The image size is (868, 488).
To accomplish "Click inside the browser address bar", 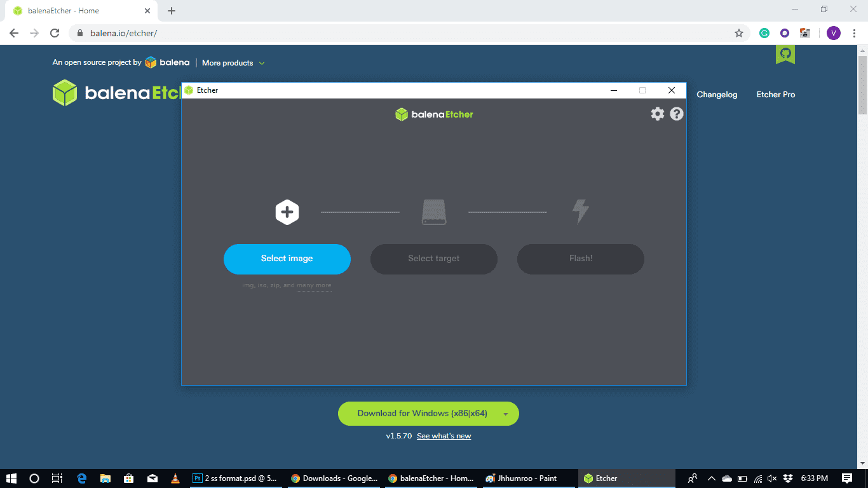I will (x=254, y=32).
